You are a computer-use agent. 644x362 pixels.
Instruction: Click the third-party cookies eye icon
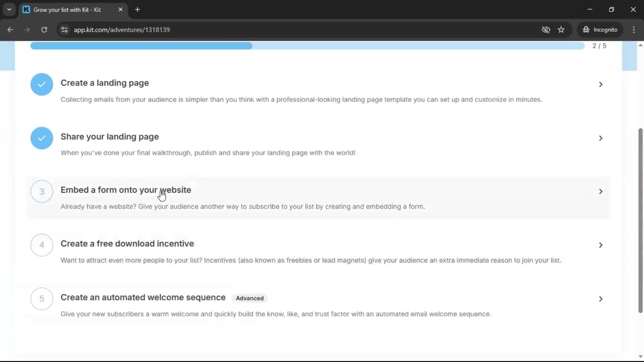[546, 29]
